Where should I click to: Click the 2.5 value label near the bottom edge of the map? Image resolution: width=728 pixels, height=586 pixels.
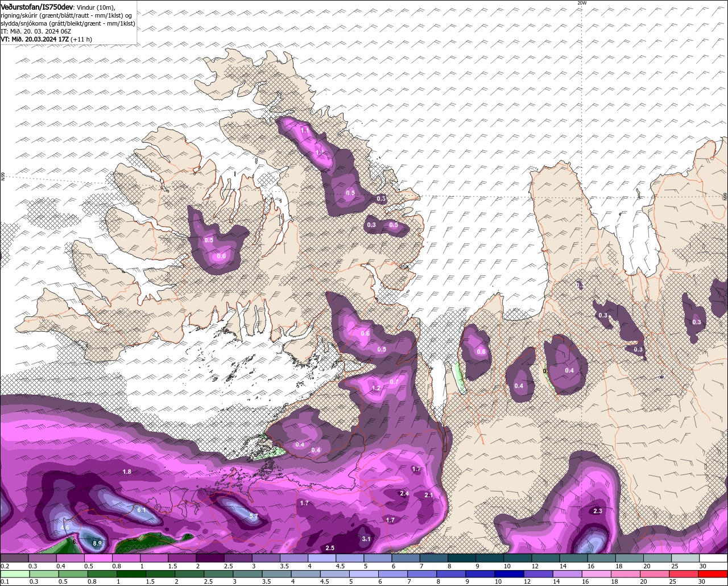330,548
